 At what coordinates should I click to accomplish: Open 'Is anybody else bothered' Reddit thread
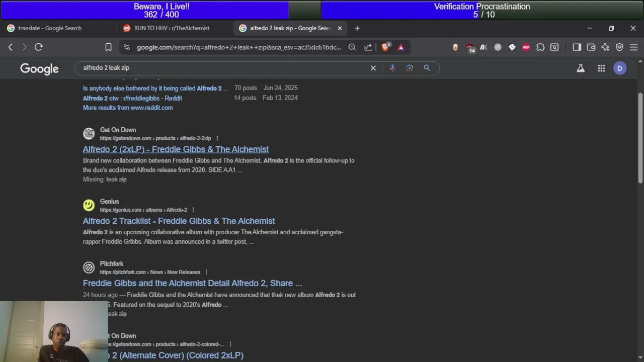155,88
